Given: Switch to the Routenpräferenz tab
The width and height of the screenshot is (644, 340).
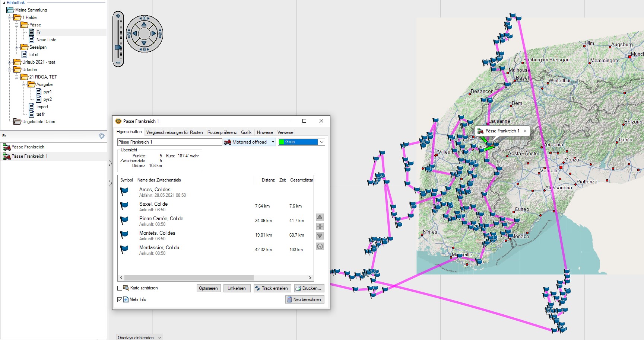Looking at the screenshot, I should click(x=222, y=132).
